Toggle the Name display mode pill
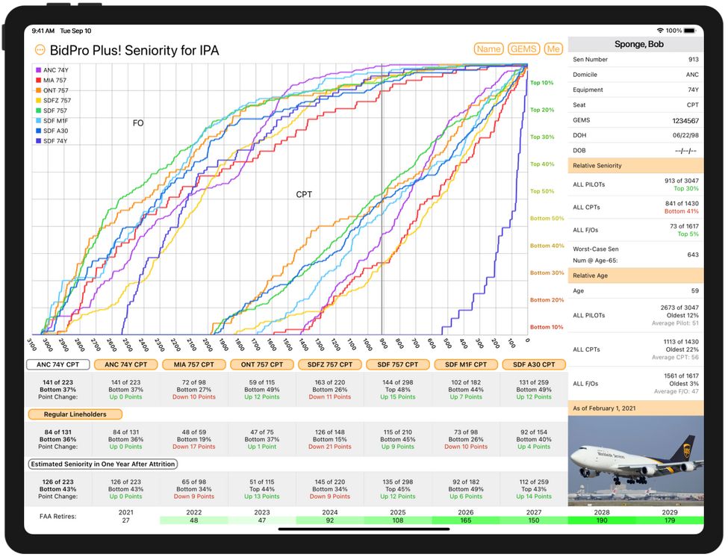Screen dimensions: 728x560 (x=488, y=49)
